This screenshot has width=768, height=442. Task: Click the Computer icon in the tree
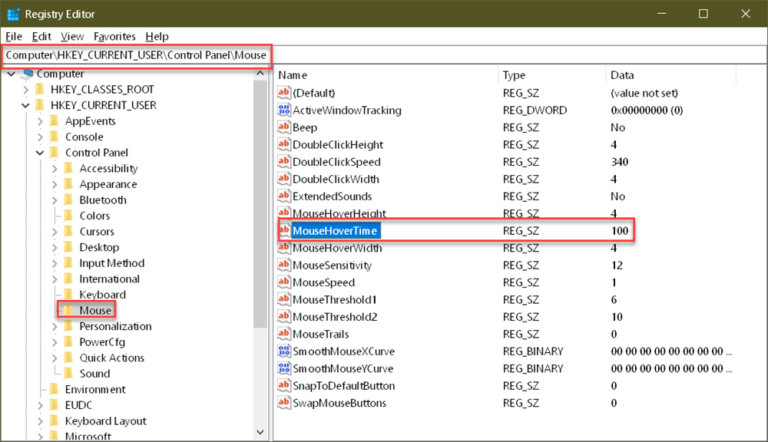click(x=27, y=74)
